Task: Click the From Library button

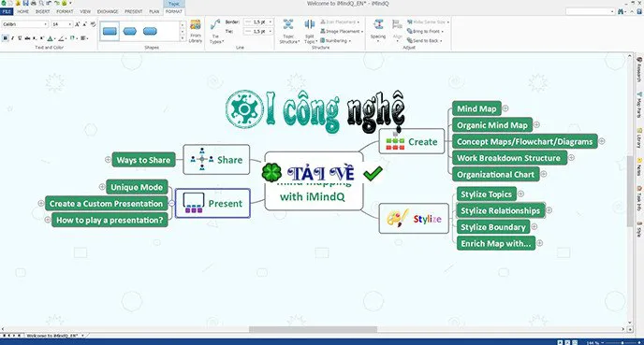Action: pos(196,31)
